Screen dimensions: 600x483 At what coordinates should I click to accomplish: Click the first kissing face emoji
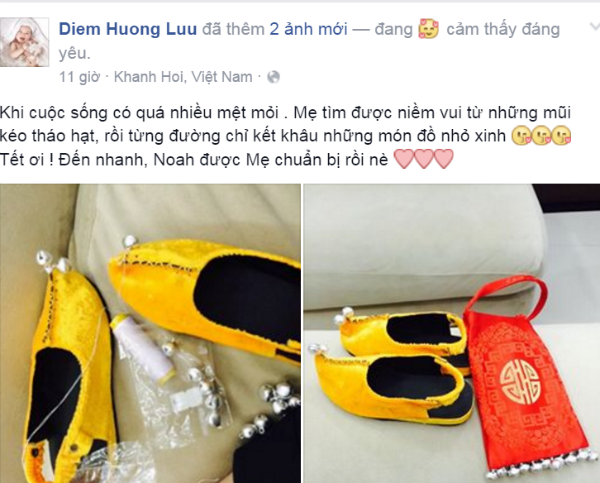(x=521, y=136)
